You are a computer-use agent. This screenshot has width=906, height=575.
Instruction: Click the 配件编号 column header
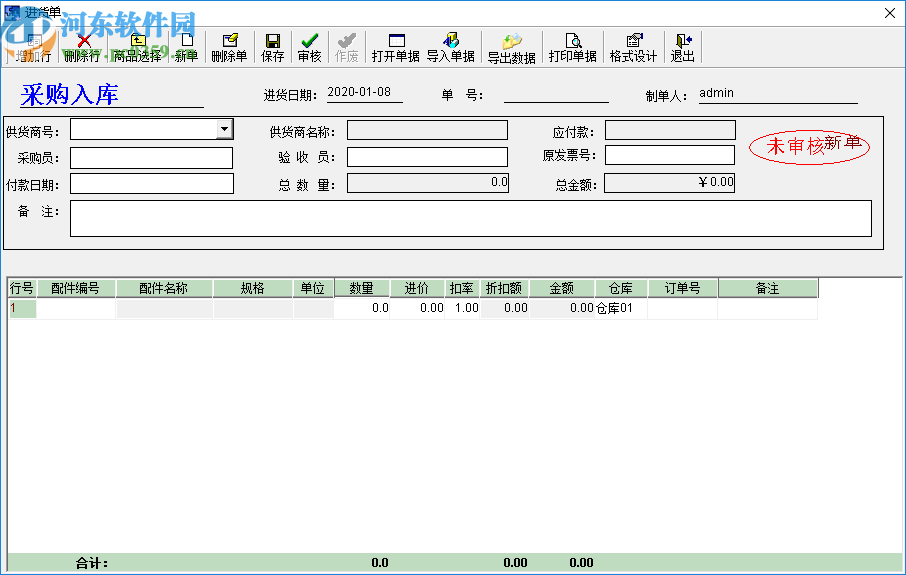(76, 288)
